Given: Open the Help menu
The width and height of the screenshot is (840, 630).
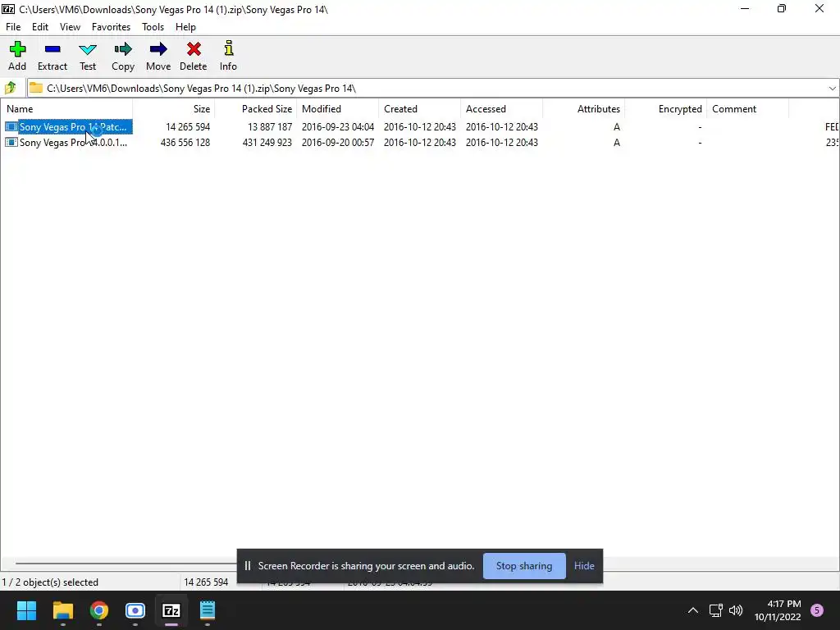Looking at the screenshot, I should click(186, 27).
